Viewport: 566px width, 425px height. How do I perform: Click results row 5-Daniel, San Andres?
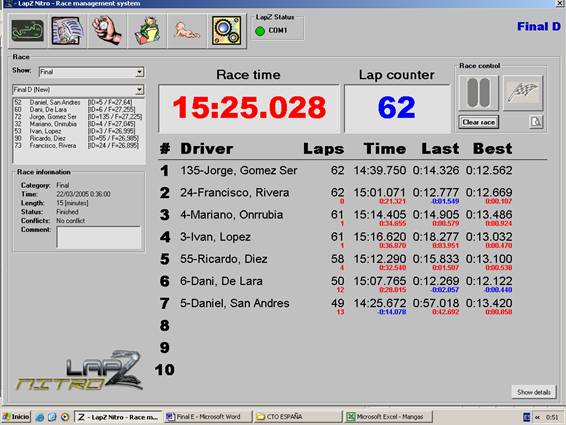pos(336,305)
